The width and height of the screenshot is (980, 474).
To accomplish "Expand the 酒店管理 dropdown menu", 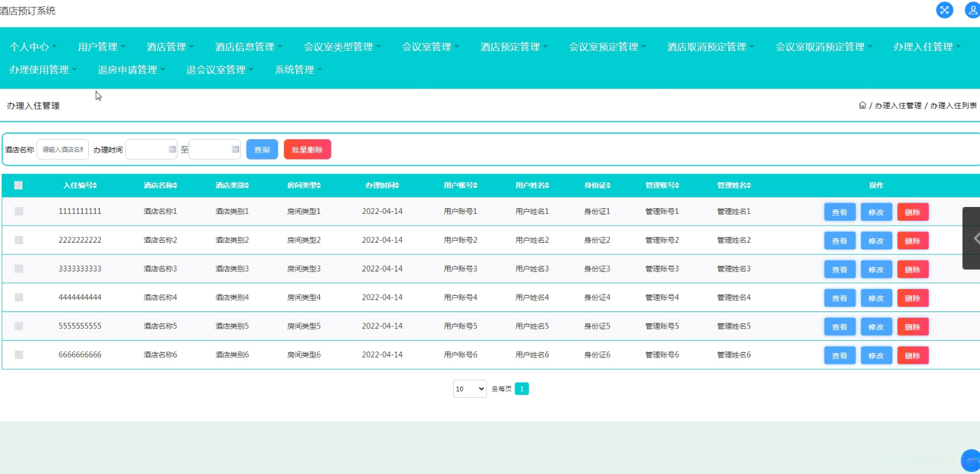I will tap(170, 47).
